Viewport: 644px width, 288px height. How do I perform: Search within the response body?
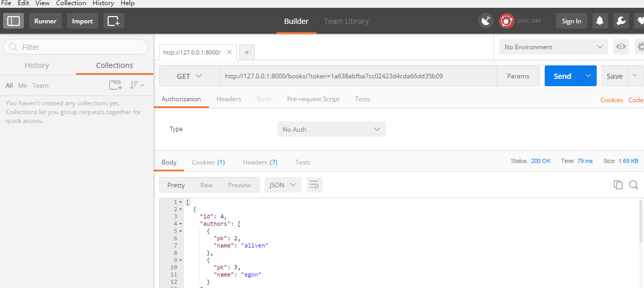633,185
